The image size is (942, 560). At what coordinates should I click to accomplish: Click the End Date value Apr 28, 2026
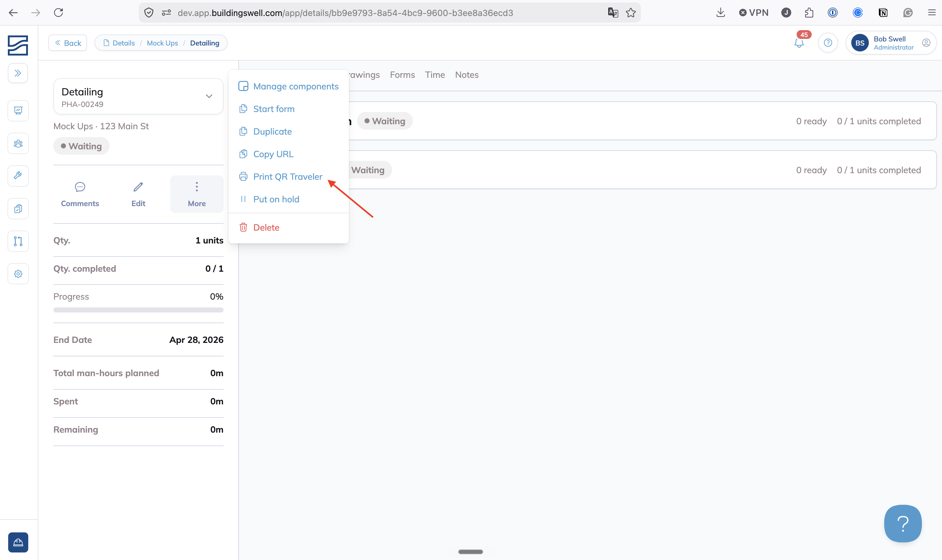pyautogui.click(x=197, y=340)
